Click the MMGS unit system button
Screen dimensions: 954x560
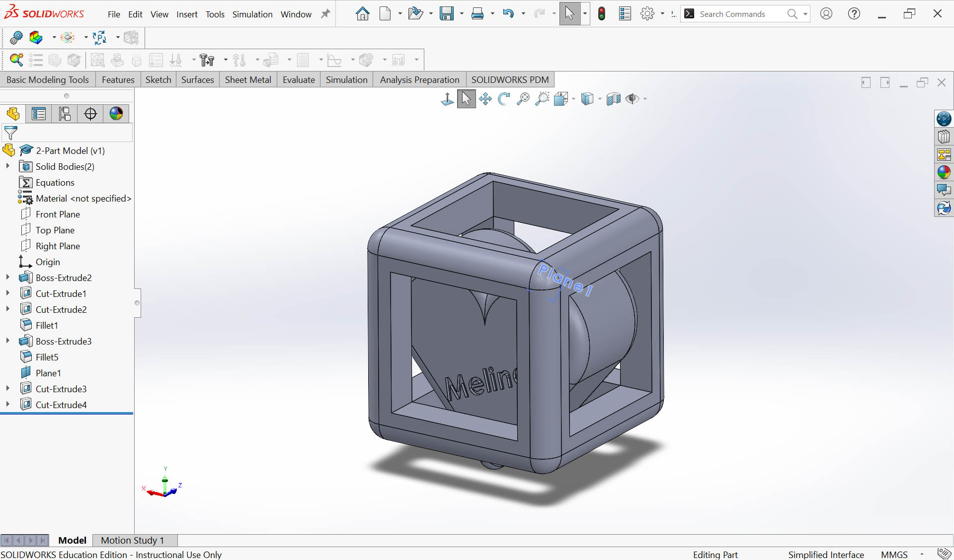(x=894, y=555)
